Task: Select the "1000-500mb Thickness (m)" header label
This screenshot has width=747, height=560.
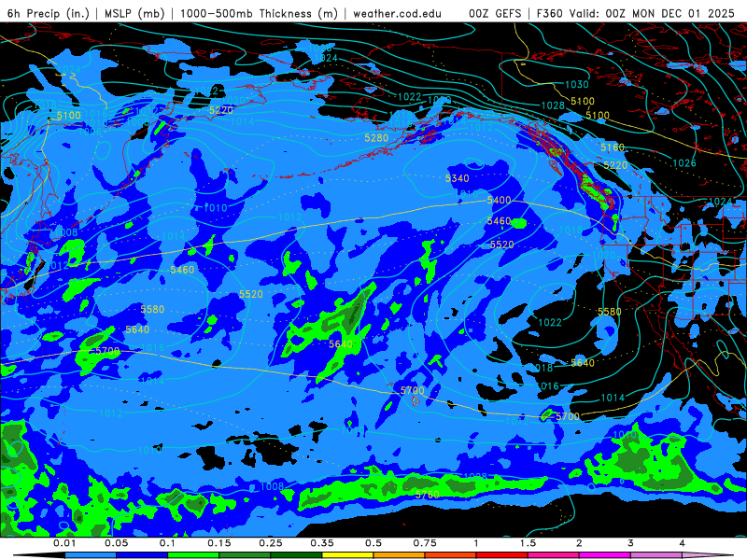Action: pos(259,13)
